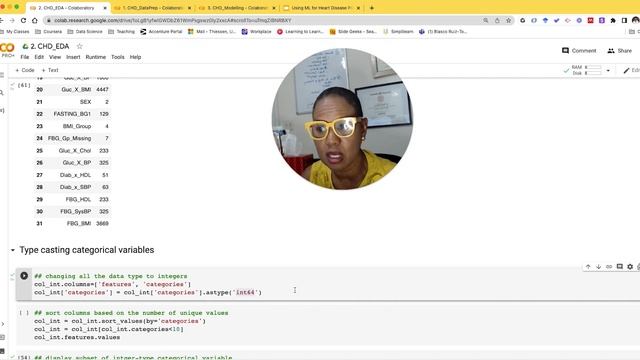Open the Edit menu
640x360 pixels.
(39, 57)
